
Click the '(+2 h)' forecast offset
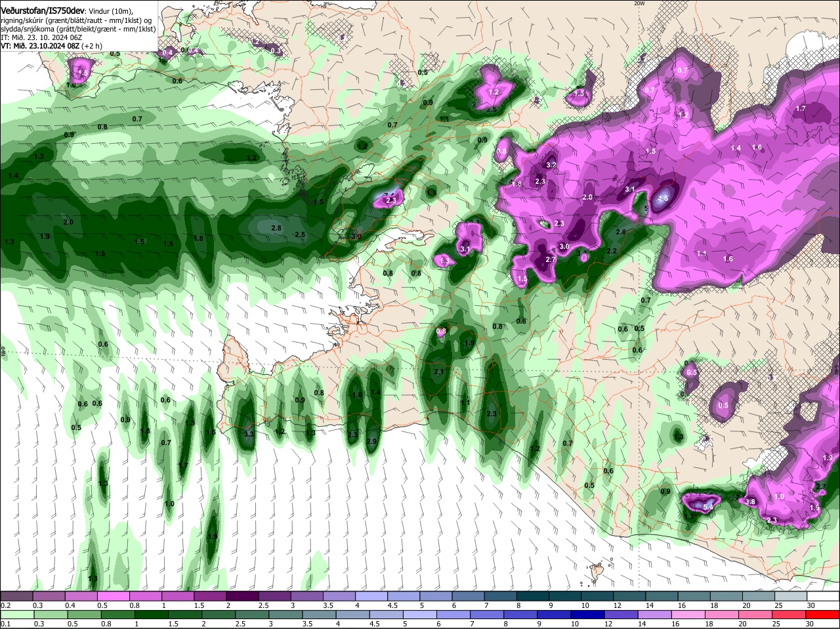click(x=93, y=46)
